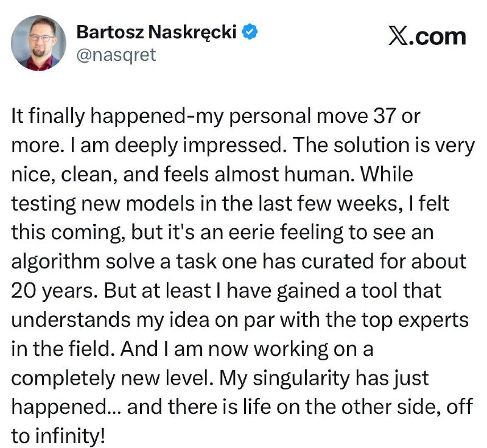Click the display name Bartosz Naskręcki
This screenshot has height=448, width=487.
[156, 32]
